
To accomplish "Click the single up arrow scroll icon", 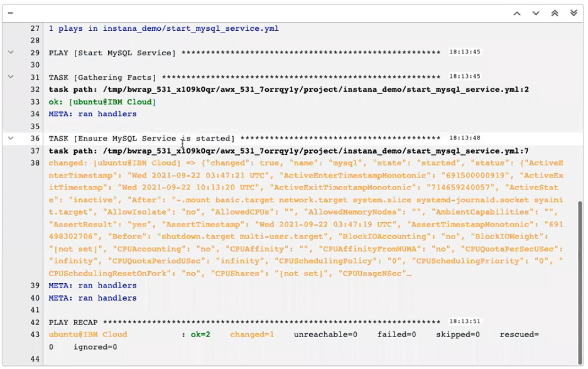I will 517,13.
